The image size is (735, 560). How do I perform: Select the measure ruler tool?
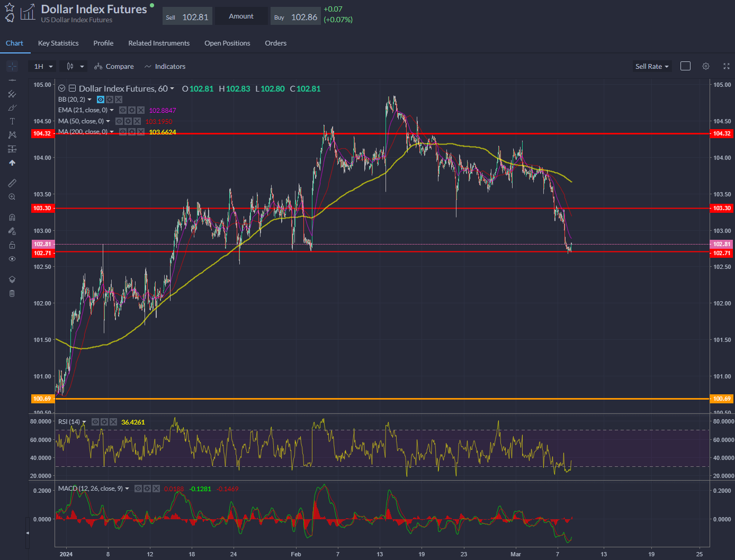12,183
